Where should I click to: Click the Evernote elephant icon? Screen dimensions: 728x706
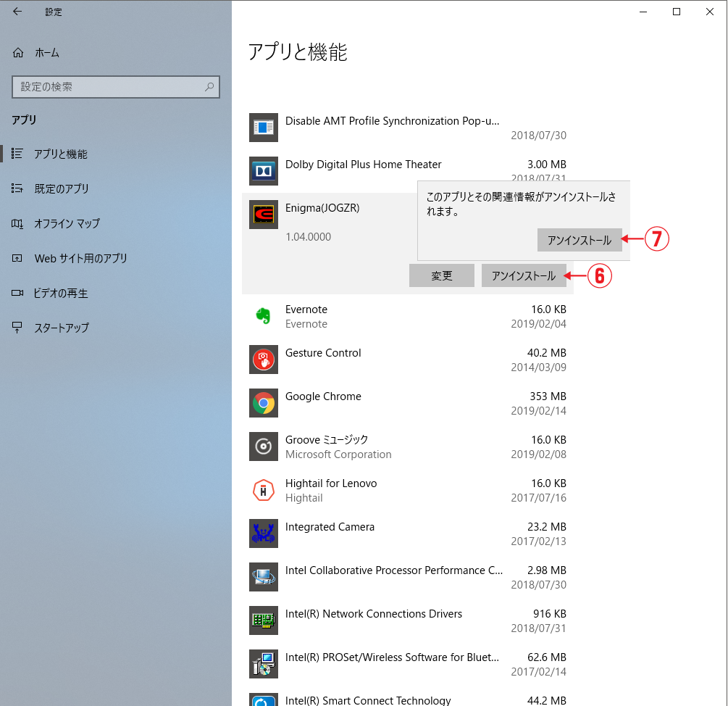(263, 316)
